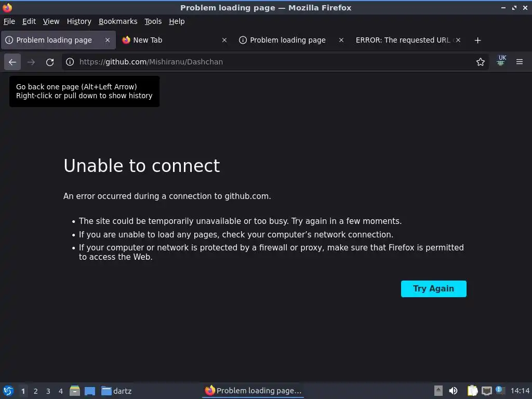Close the New Tab tab
The width and height of the screenshot is (532, 399).
tap(224, 40)
